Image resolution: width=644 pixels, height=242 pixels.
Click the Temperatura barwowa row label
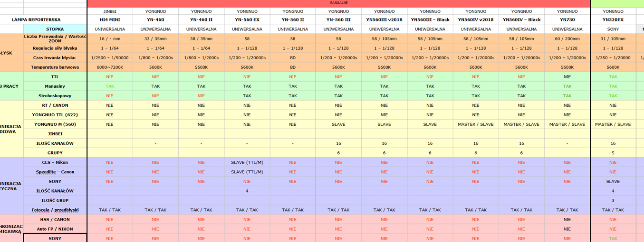coord(55,67)
